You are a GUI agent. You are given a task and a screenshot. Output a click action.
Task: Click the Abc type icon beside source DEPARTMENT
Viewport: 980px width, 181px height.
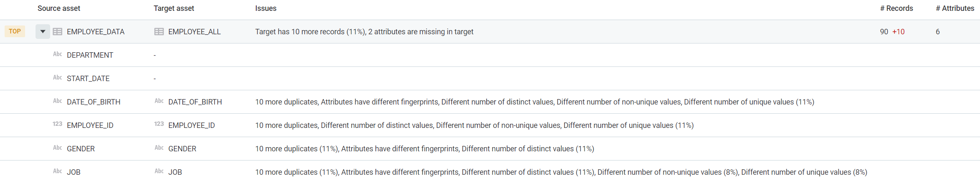(x=57, y=54)
